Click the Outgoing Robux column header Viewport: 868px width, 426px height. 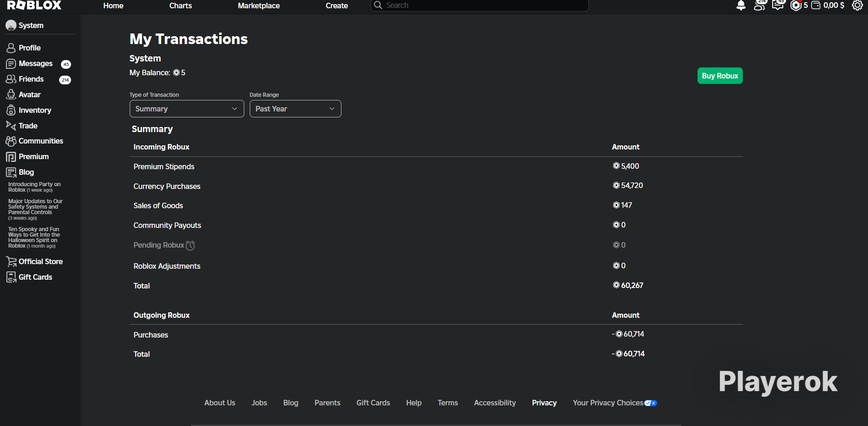click(x=161, y=315)
